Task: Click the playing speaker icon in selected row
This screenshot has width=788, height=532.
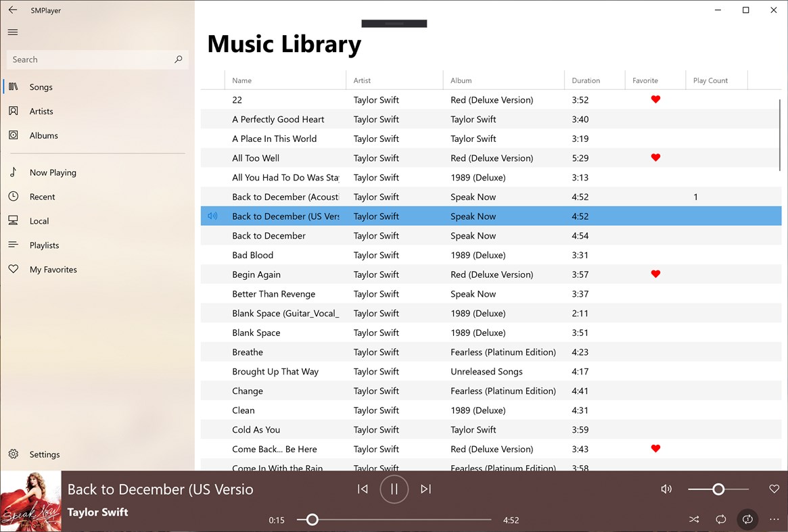Action: (x=212, y=216)
